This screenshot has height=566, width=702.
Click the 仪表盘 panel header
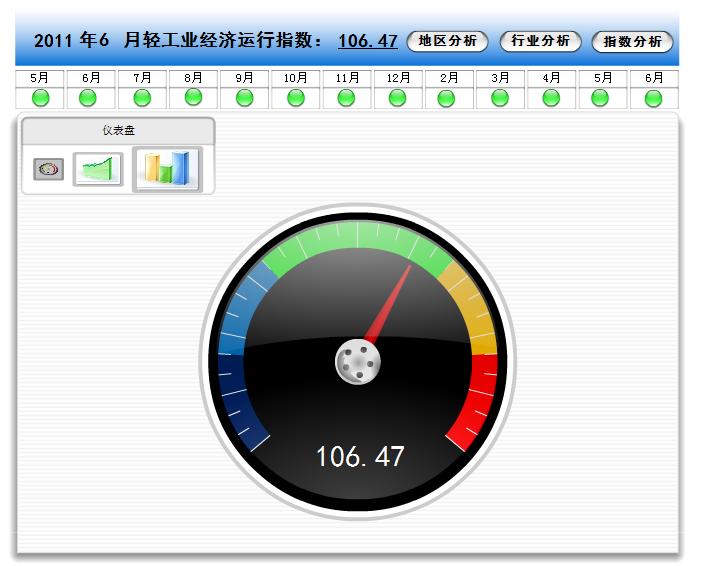(x=118, y=130)
